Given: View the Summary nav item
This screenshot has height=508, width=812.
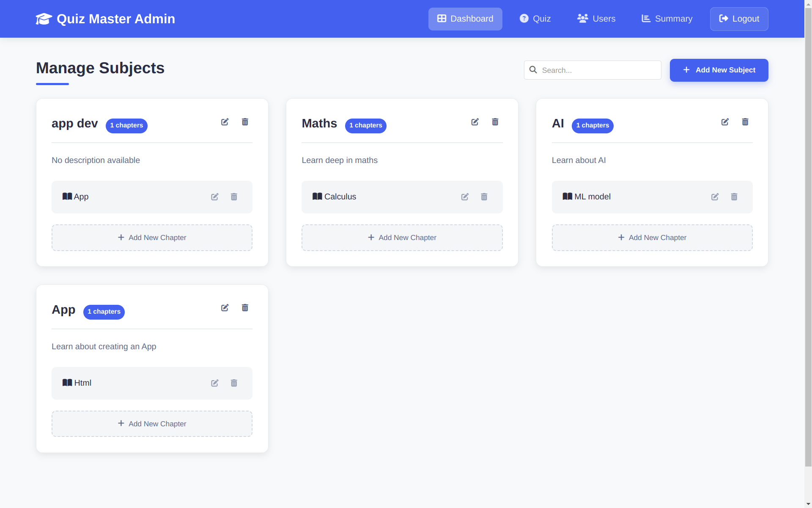Looking at the screenshot, I should (667, 19).
